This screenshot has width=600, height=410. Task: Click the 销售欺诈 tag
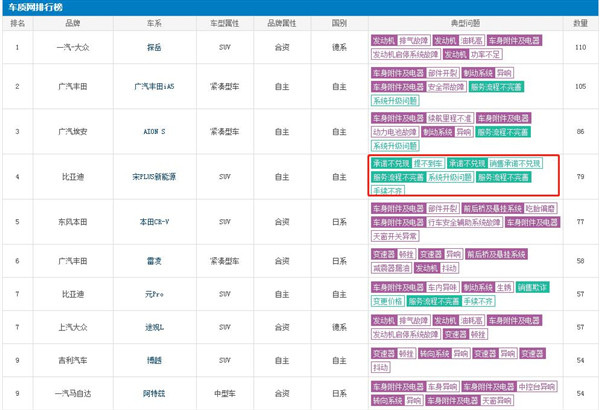coord(532,287)
